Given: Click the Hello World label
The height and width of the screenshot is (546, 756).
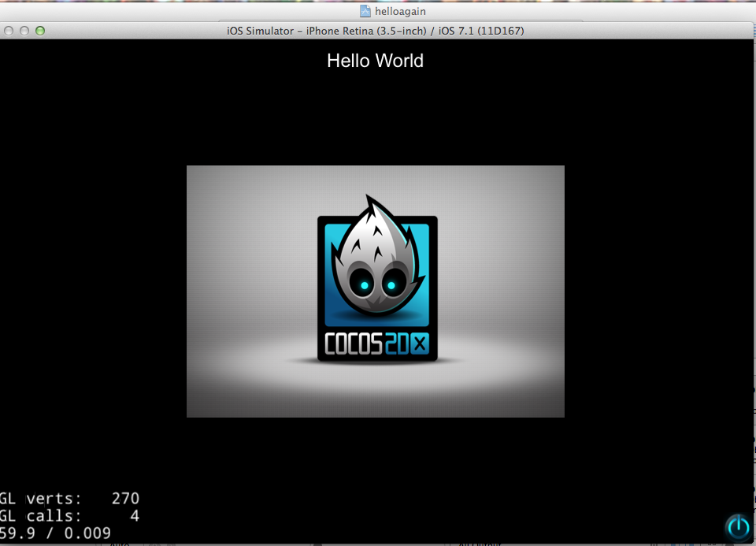Looking at the screenshot, I should coord(375,61).
